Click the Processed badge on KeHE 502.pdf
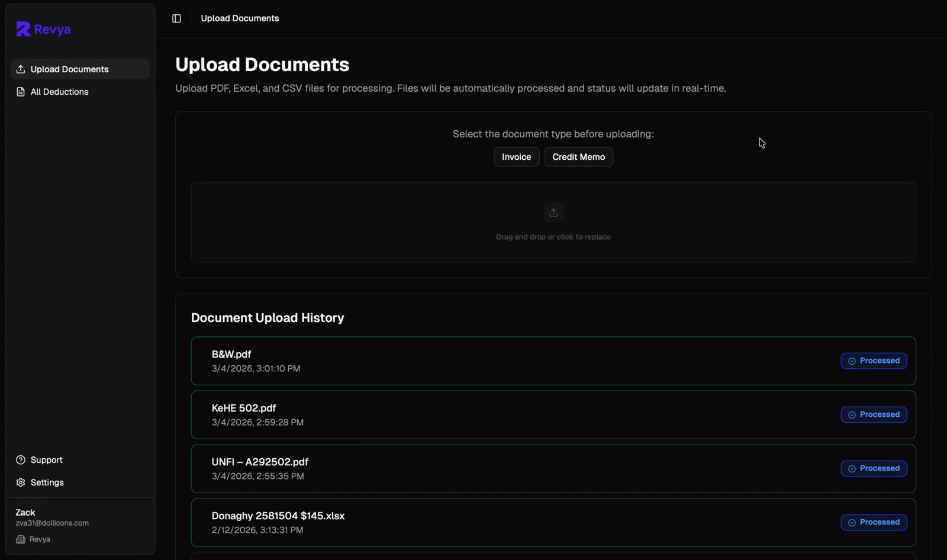947x560 pixels. click(874, 414)
